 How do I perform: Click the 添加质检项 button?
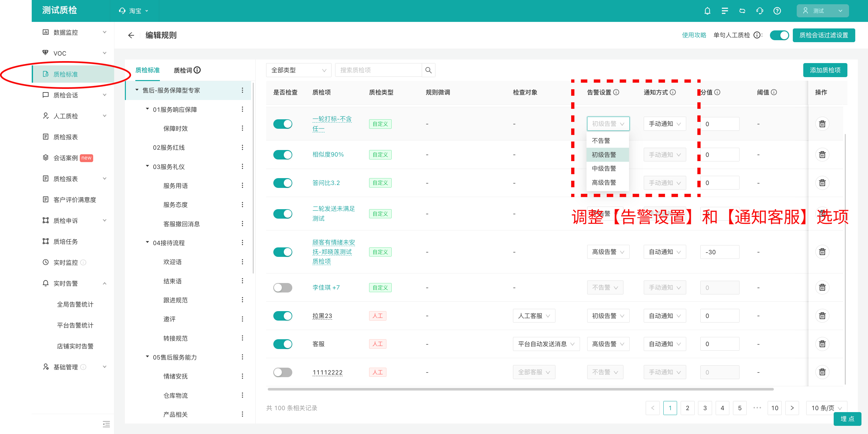click(x=825, y=70)
